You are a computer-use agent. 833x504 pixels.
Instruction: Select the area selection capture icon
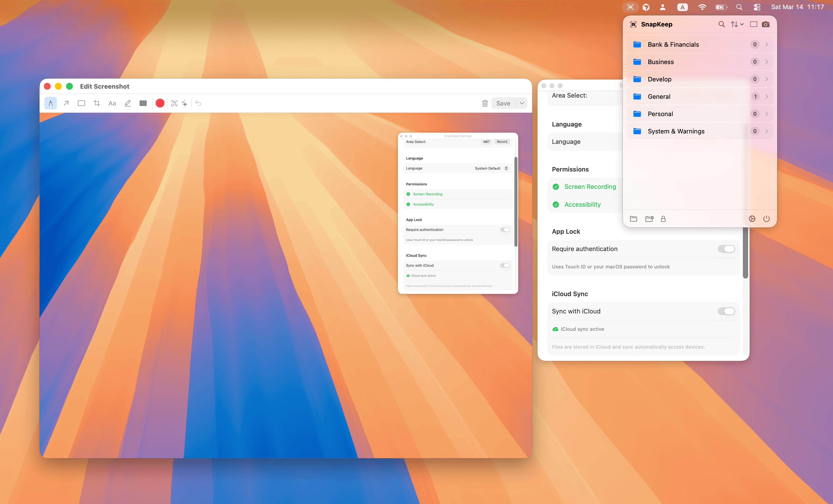753,24
